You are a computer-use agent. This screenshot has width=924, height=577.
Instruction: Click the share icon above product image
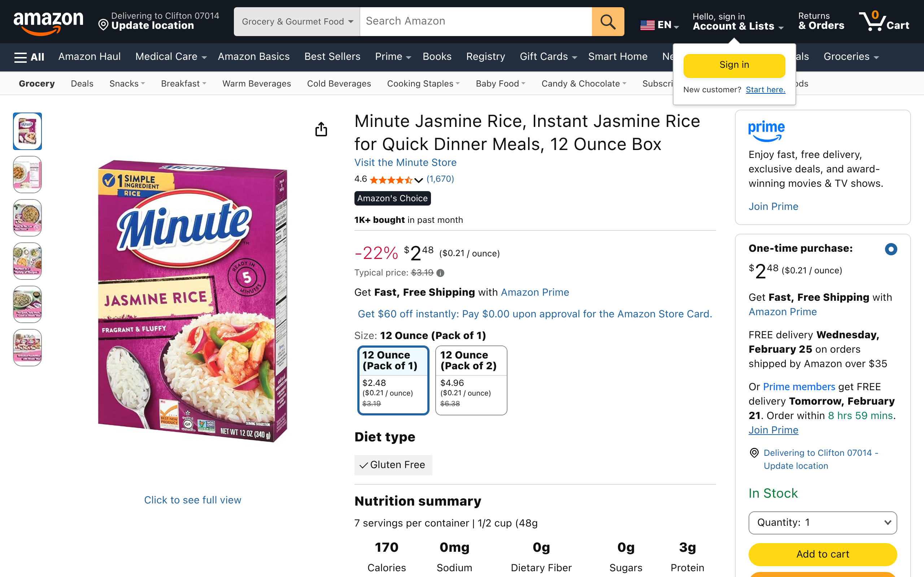pyautogui.click(x=321, y=129)
